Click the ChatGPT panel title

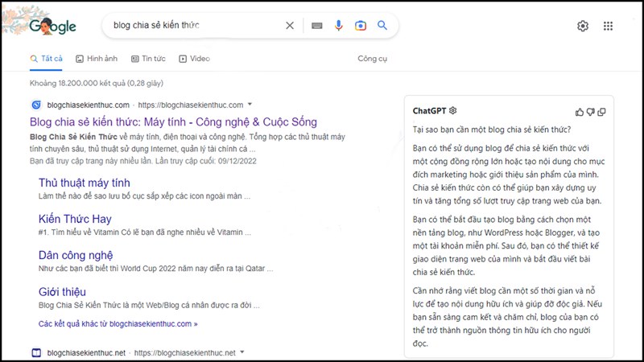pyautogui.click(x=429, y=111)
